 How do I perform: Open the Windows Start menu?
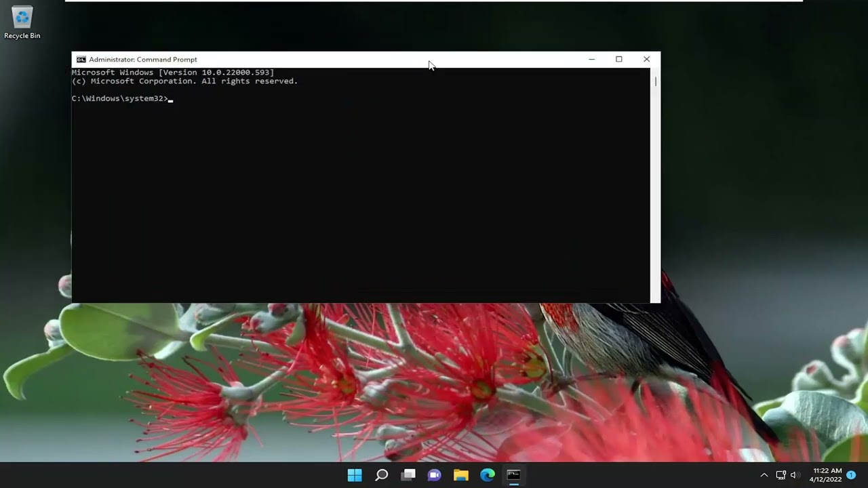355,475
